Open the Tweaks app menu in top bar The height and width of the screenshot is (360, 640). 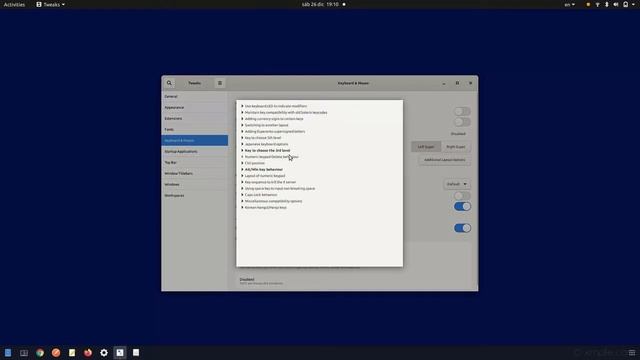tap(51, 4)
